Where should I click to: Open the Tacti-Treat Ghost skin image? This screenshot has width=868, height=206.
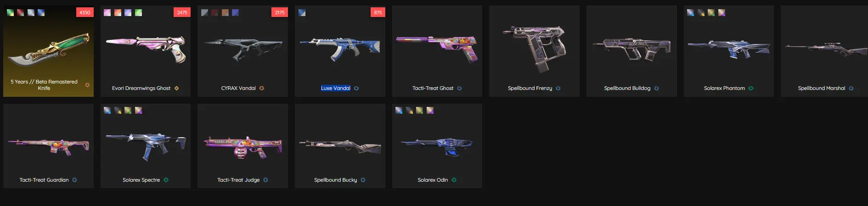click(x=437, y=49)
